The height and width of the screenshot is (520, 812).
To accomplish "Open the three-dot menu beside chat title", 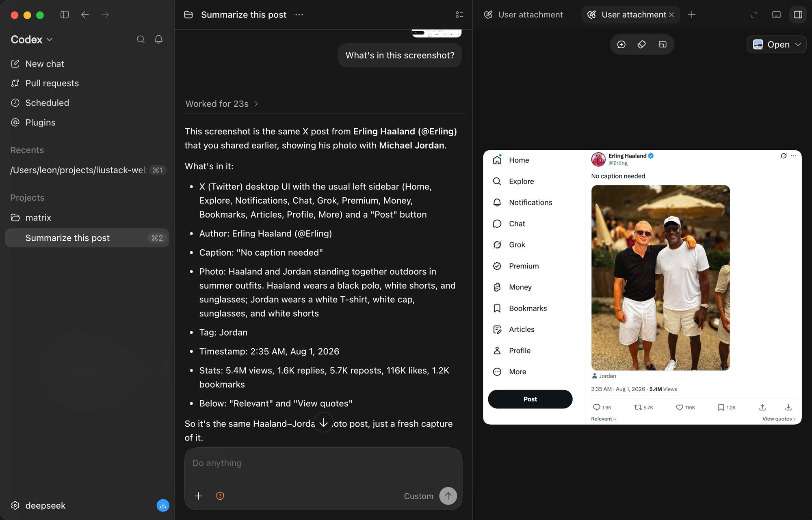I will 299,15.
